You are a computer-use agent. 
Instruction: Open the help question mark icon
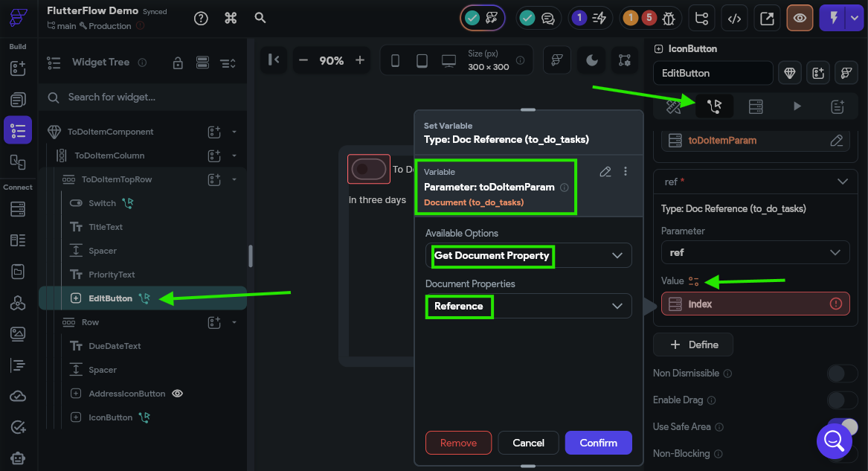click(x=201, y=19)
